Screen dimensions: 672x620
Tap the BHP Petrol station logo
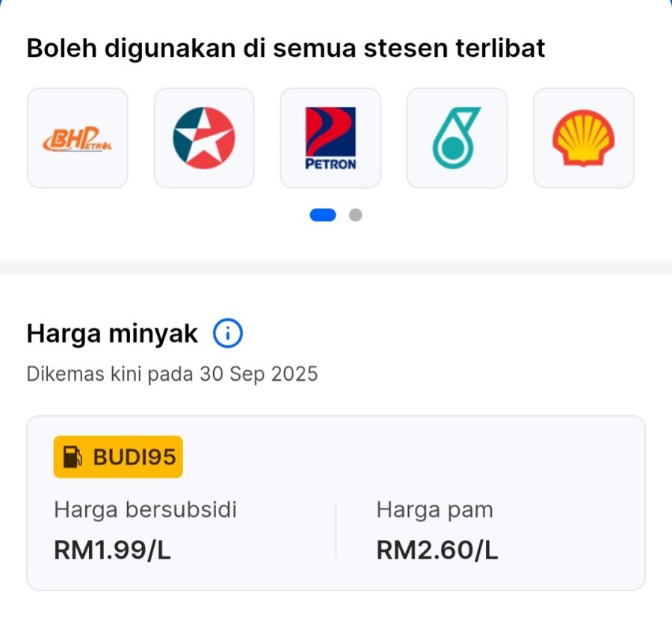(77, 138)
